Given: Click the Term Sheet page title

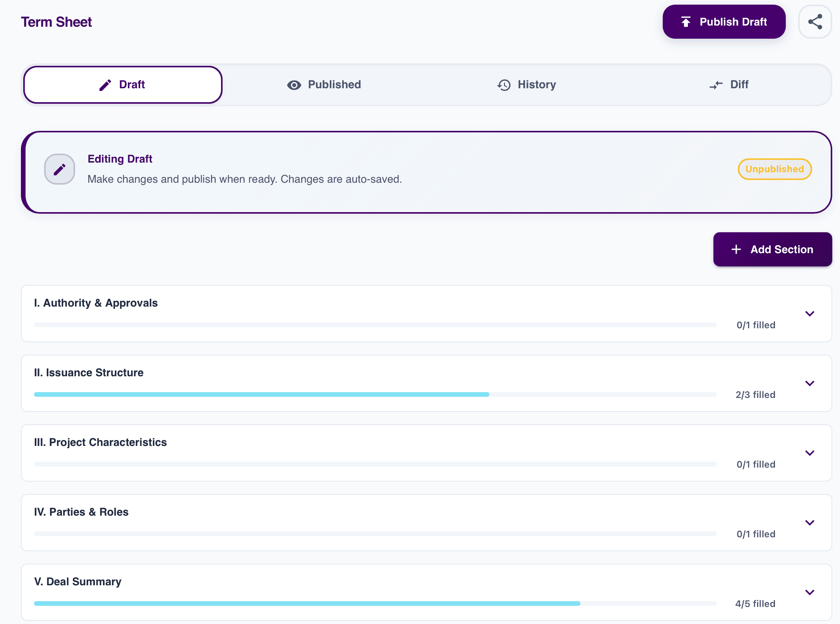Looking at the screenshot, I should pos(57,22).
